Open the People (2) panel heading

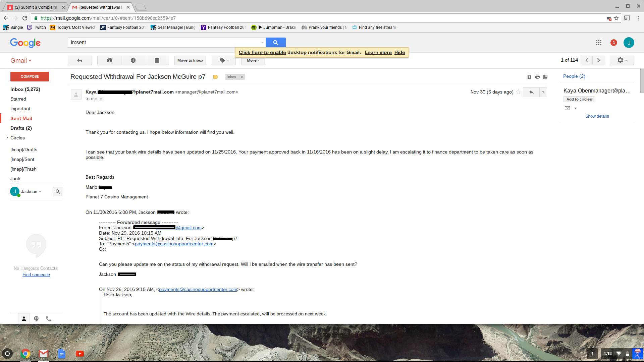point(574,76)
